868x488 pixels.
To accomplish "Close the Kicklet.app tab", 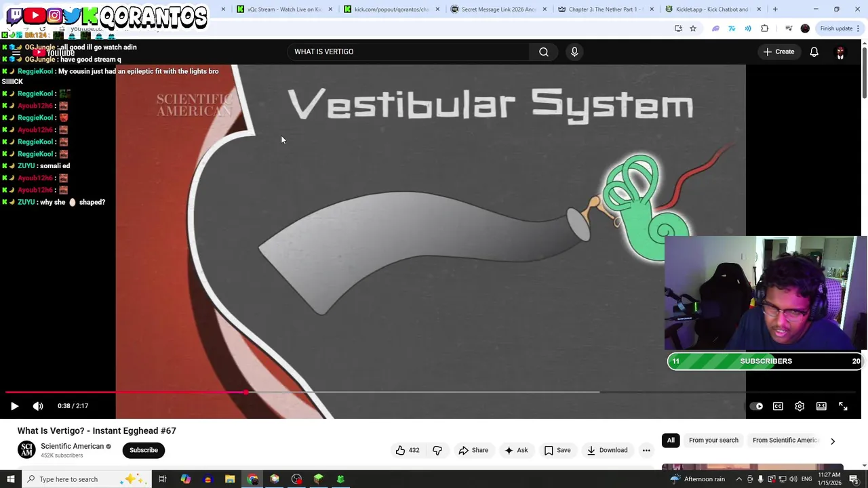I will [759, 9].
